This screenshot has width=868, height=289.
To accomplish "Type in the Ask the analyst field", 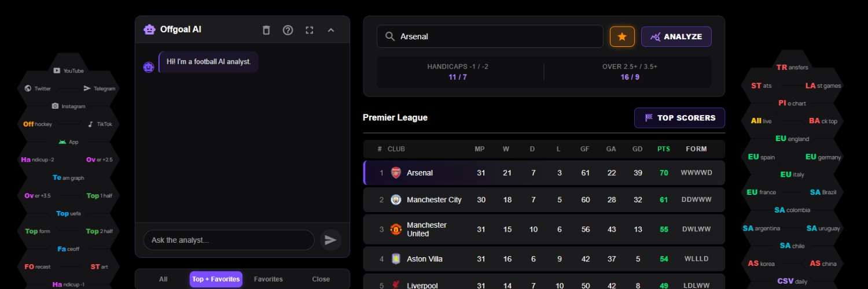I will 229,240.
